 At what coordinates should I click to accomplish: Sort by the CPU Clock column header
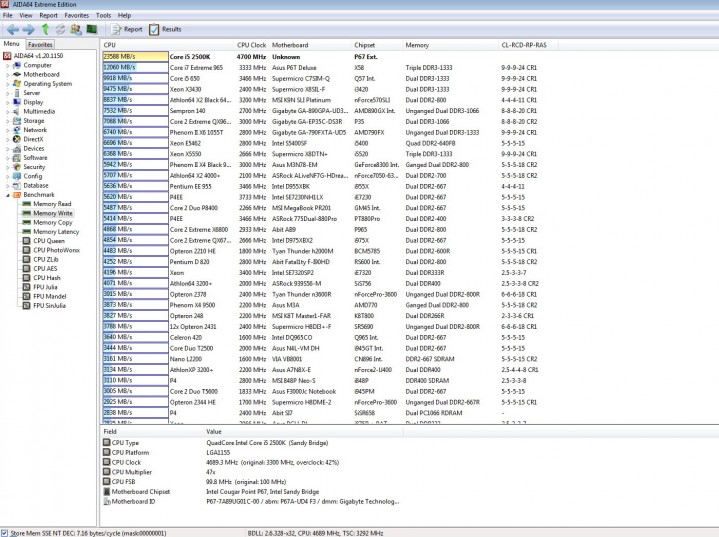click(251, 45)
